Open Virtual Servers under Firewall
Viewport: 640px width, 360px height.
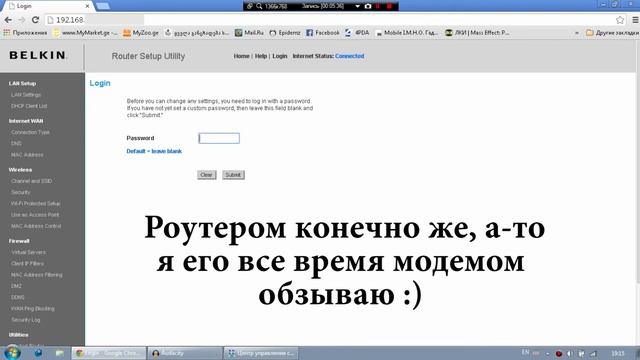point(28,252)
